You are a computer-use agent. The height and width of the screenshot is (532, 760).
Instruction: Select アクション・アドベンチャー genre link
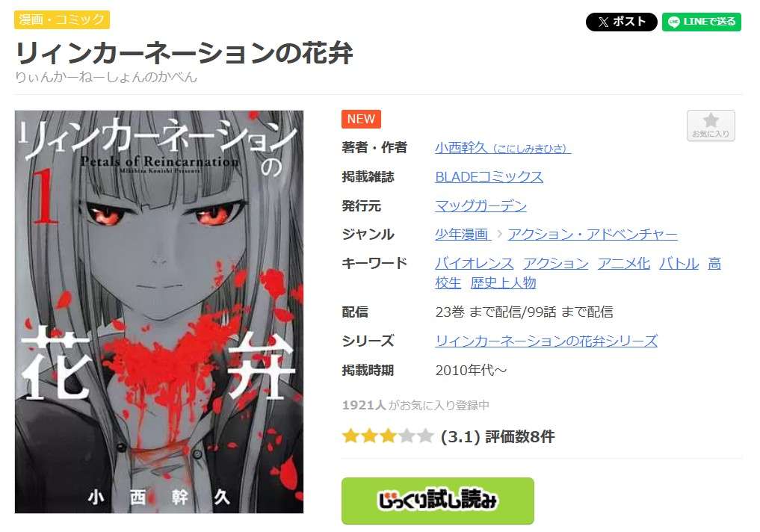[593, 235]
